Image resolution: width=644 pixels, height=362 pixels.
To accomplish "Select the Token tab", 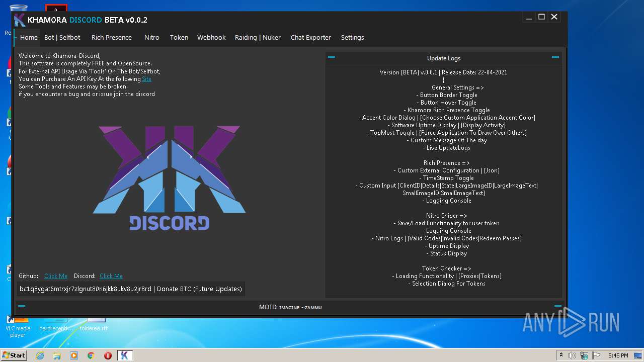I will tap(179, 38).
